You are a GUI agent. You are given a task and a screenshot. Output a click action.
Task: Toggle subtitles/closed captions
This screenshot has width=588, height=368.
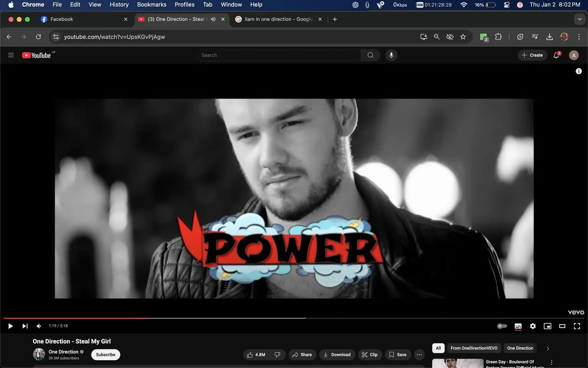click(x=518, y=326)
